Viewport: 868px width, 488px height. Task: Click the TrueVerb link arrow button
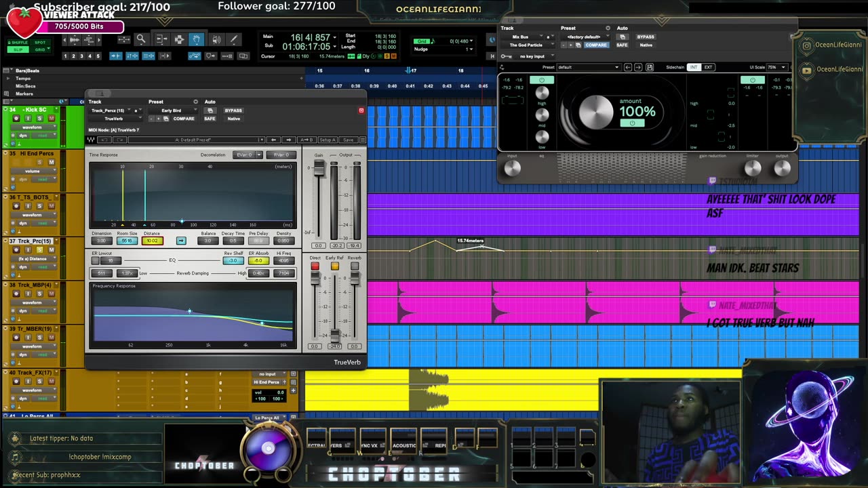click(x=181, y=241)
